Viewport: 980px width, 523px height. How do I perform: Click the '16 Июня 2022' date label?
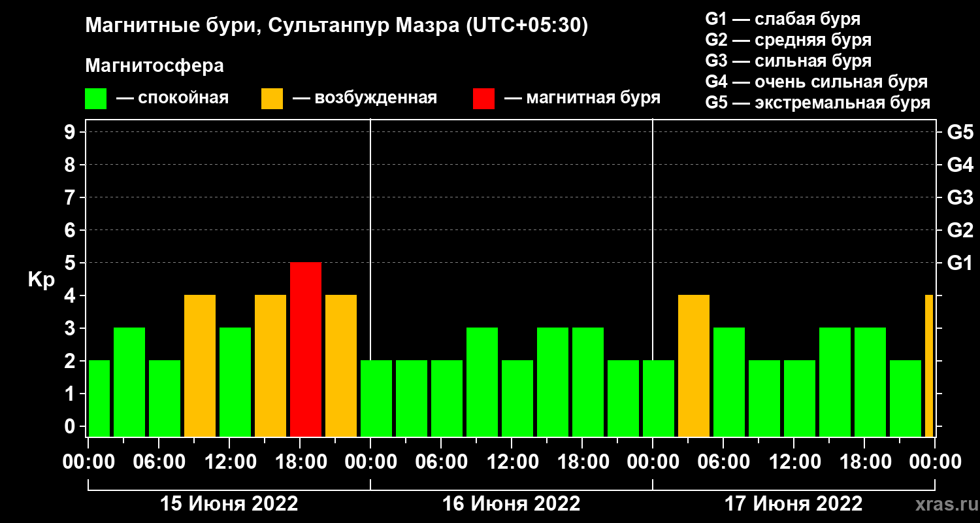[x=512, y=504]
